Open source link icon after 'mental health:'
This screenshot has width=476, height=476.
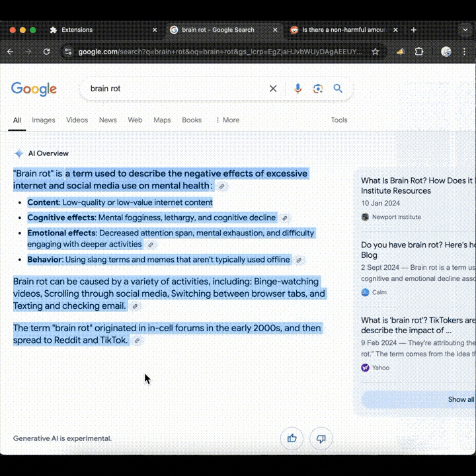(221, 186)
